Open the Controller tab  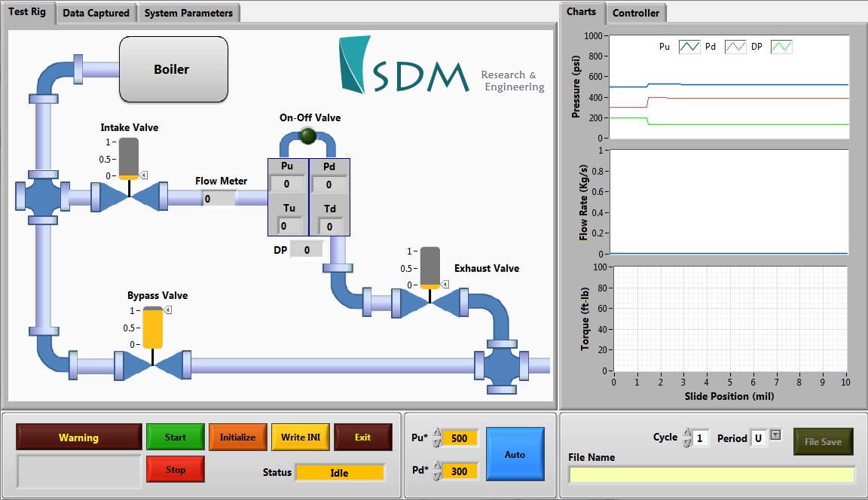pyautogui.click(x=636, y=13)
